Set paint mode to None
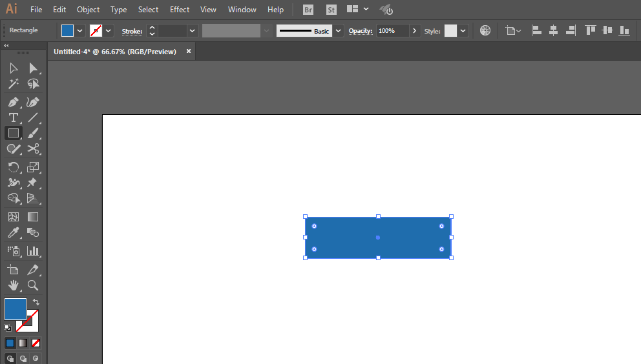Viewport: 641px width, 364px height. point(36,343)
